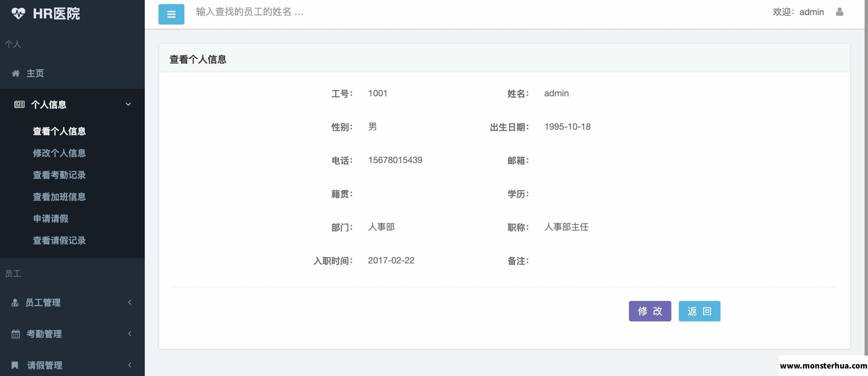This screenshot has width=868, height=376.
Task: Click the 学历： field label
Action: tap(518, 194)
